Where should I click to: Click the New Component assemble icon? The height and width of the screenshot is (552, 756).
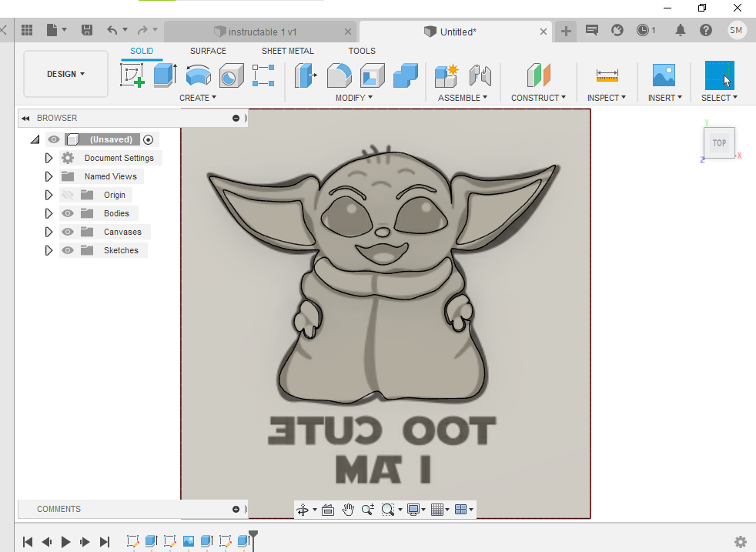[447, 75]
